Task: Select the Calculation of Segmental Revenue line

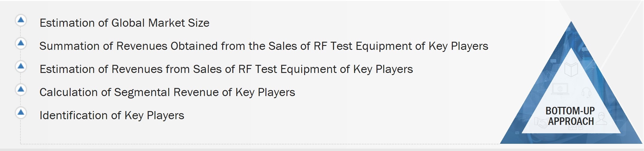Action: coord(167,92)
